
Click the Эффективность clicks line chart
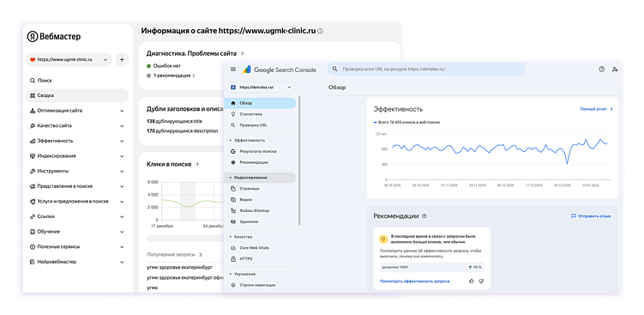click(499, 151)
